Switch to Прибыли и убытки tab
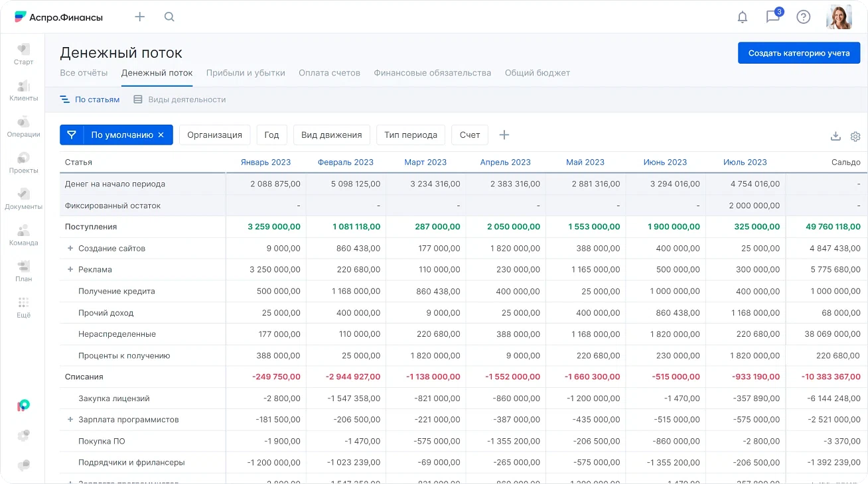The image size is (868, 484). point(246,73)
